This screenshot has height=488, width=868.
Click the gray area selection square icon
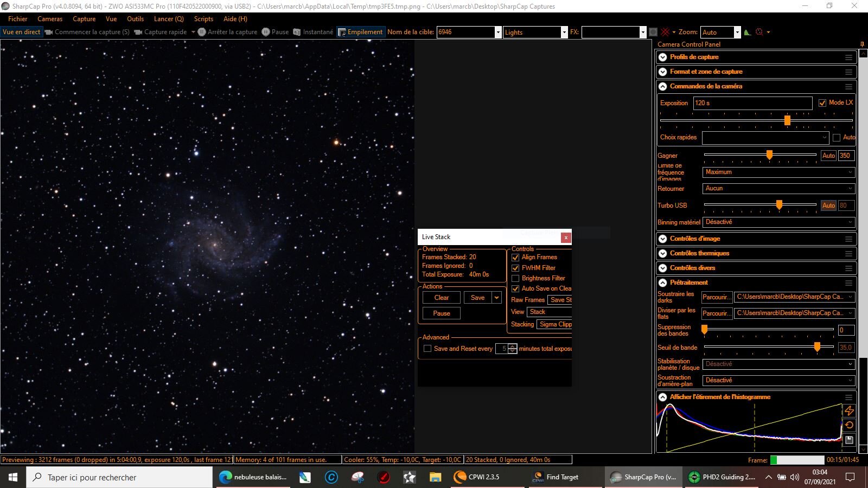click(x=653, y=32)
